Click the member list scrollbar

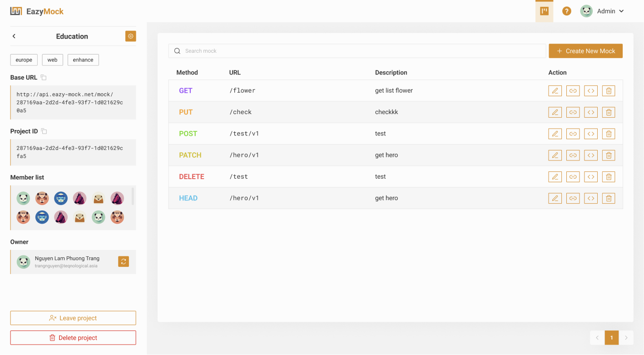133,196
